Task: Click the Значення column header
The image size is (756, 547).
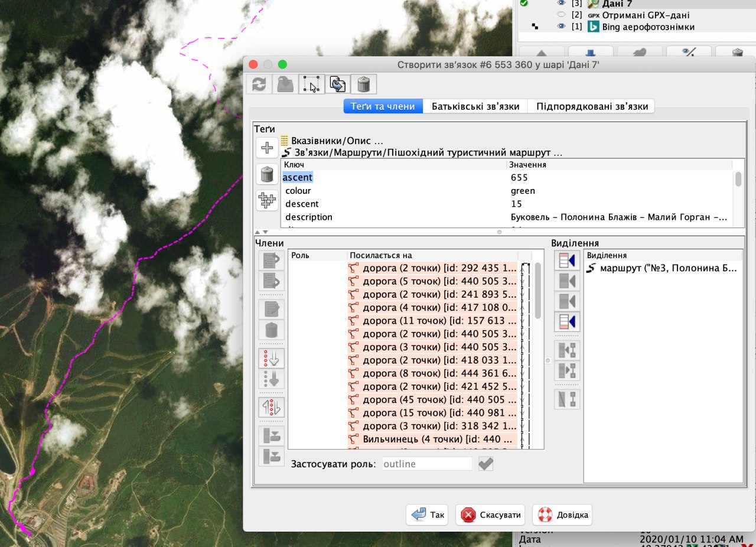Action: click(x=620, y=165)
